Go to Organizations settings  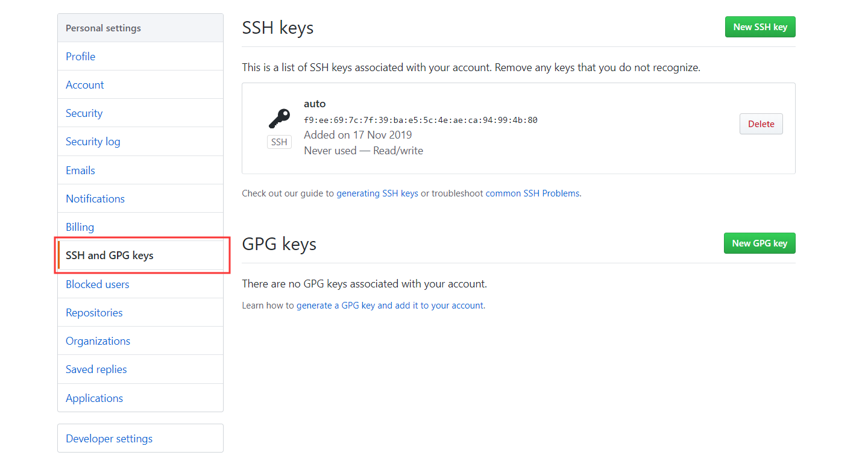[x=98, y=340]
